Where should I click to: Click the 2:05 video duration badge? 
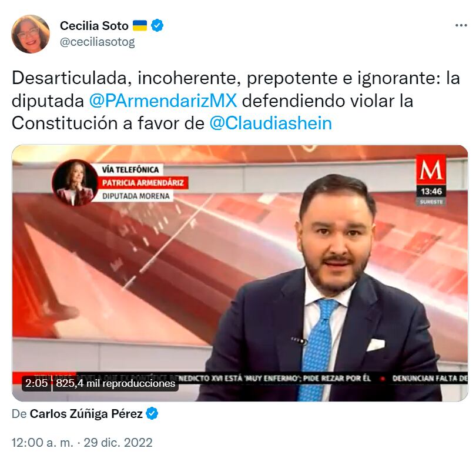[x=36, y=383]
